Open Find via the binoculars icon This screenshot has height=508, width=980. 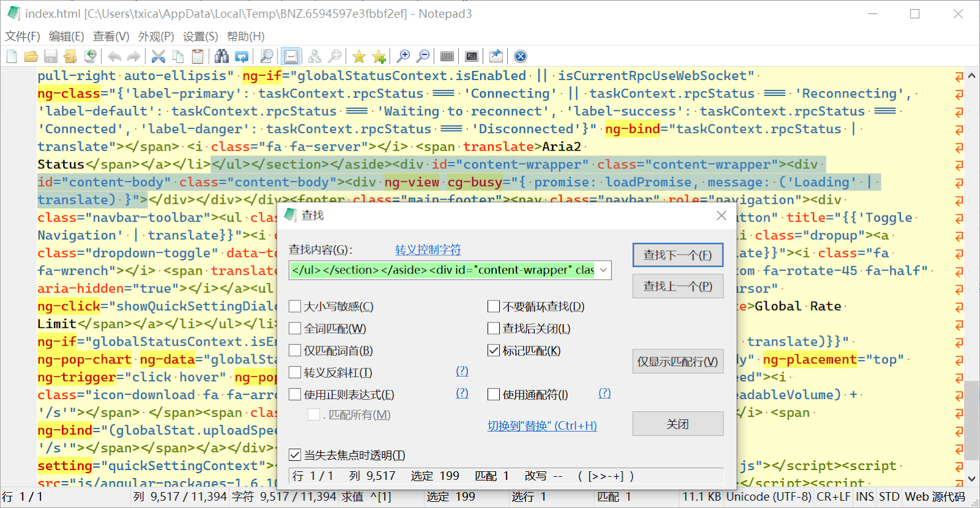pos(222,57)
